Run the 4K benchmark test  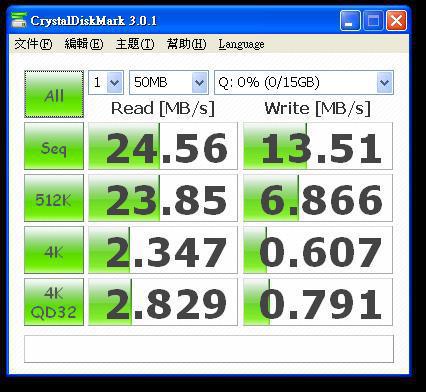(x=54, y=250)
